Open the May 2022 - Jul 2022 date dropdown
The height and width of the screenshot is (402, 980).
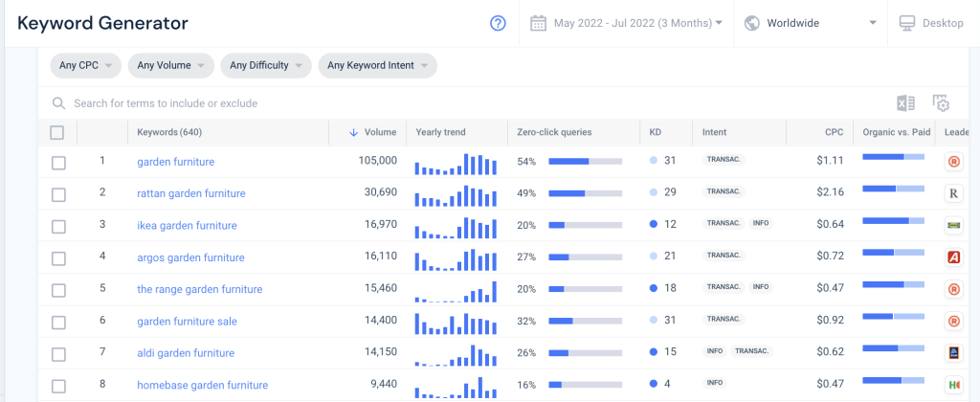(638, 24)
